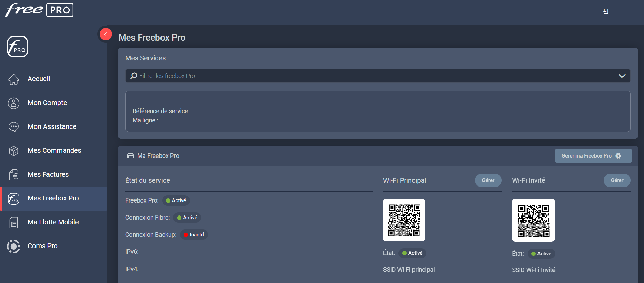644x283 pixels.
Task: Click the Mes Factures euro document icon
Action: [x=14, y=175]
